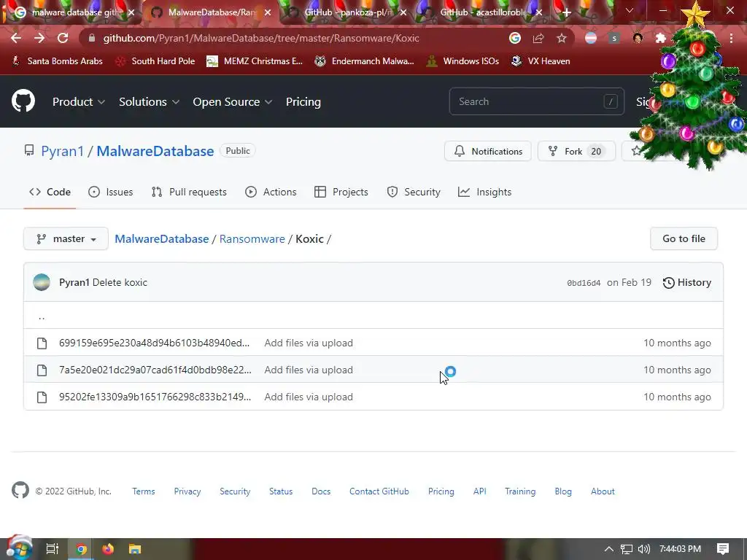Go back using browser back arrow
Screen dimensions: 747x560
(x=16, y=38)
